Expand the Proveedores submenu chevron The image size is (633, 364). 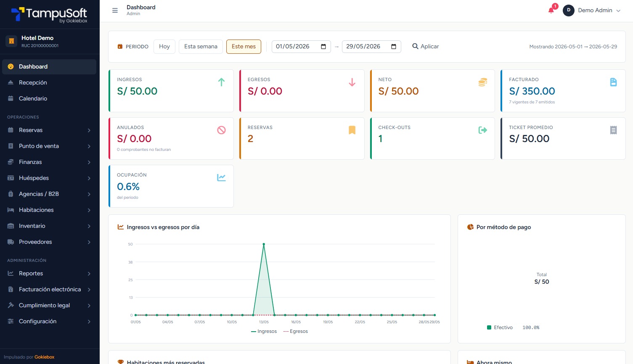[89, 242]
